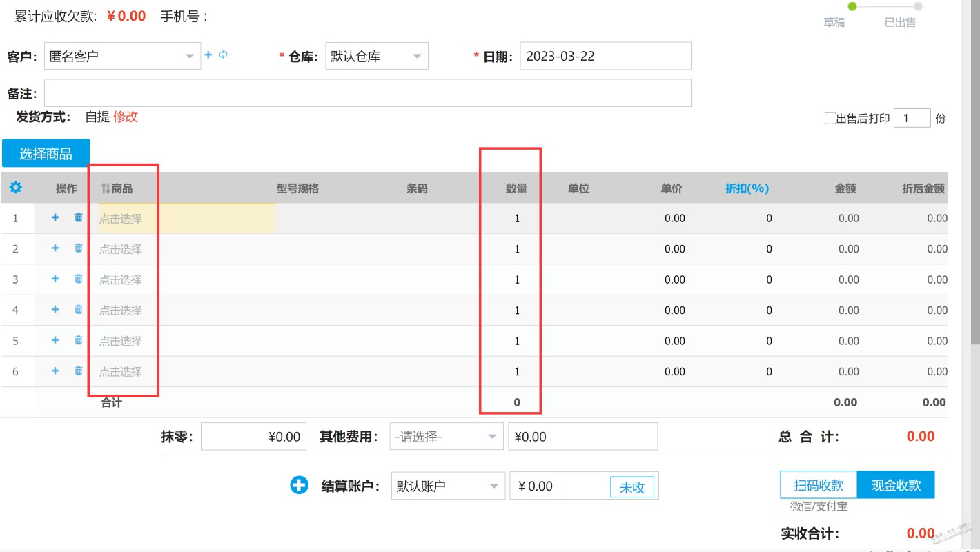Click the 结算账户 amount field
The width and height of the screenshot is (980, 552).
coord(560,486)
